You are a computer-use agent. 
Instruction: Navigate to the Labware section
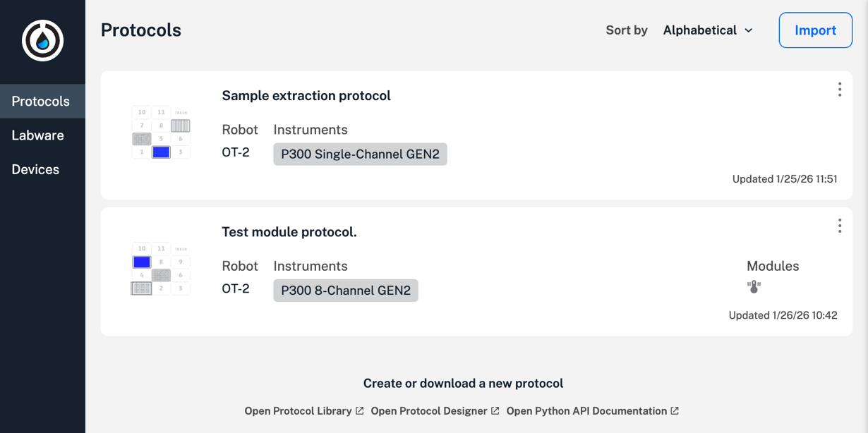tap(38, 135)
